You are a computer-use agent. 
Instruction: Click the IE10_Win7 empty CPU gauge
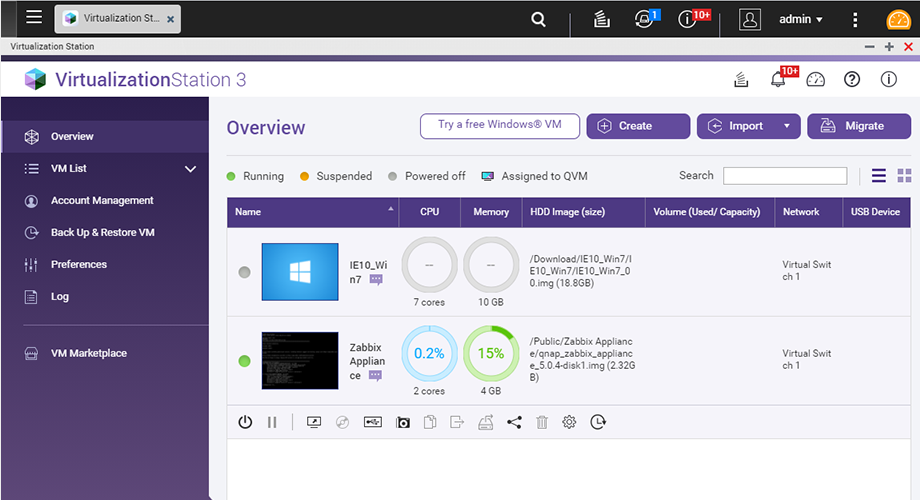(x=429, y=265)
